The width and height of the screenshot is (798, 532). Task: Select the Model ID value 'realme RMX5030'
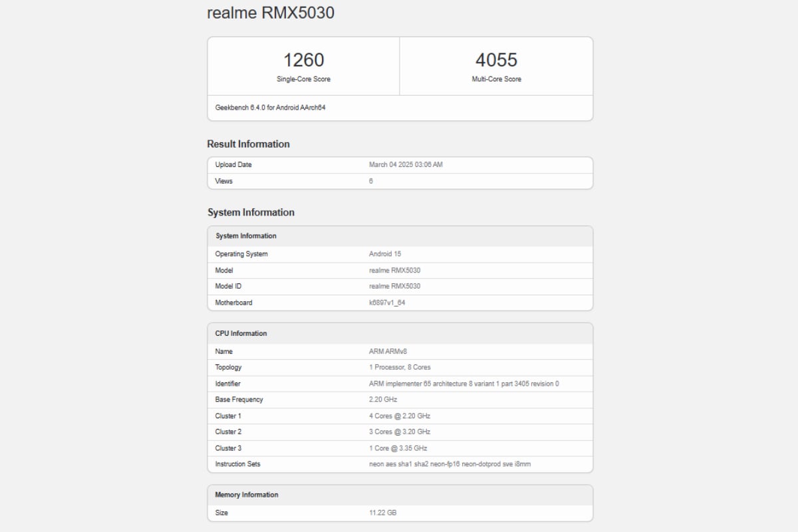(x=394, y=286)
